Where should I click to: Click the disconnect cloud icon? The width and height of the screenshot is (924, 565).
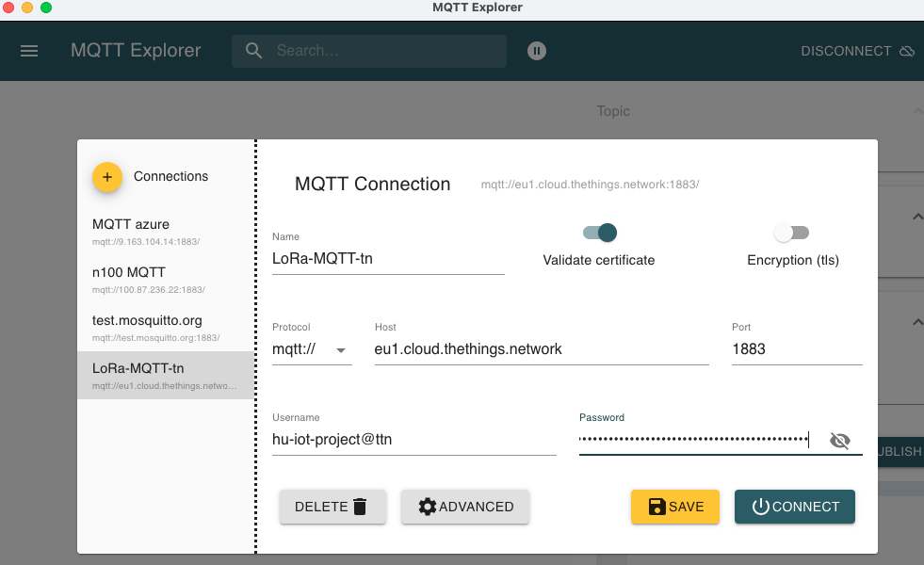pos(908,51)
